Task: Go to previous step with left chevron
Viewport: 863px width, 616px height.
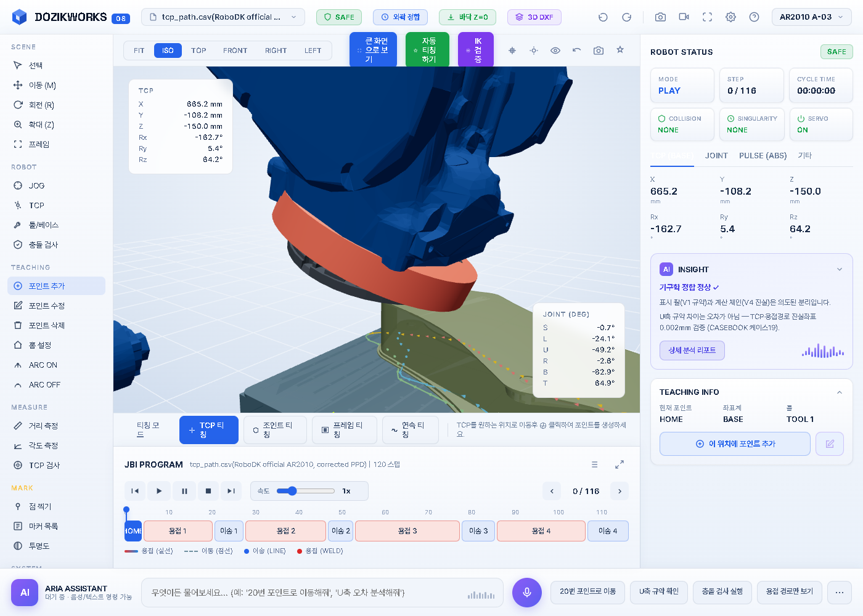Action: coord(552,491)
